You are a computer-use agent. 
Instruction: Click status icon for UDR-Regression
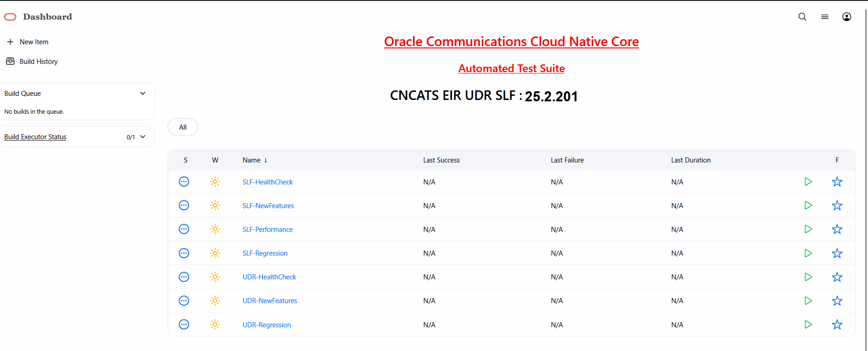pos(184,325)
